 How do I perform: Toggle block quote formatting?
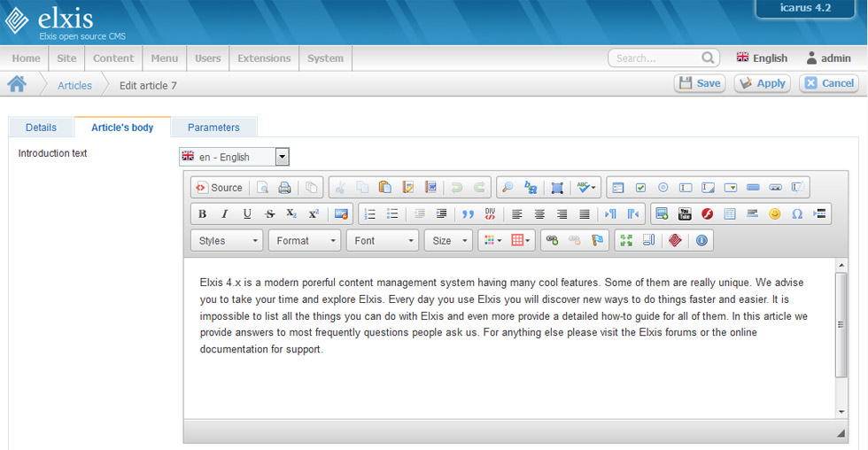click(x=468, y=214)
